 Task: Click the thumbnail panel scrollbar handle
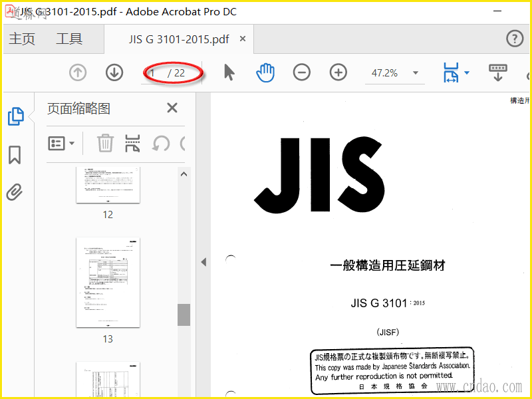(x=184, y=315)
